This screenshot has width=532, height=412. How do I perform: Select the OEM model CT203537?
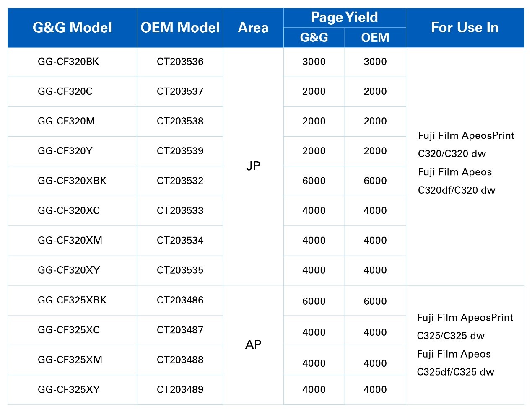[x=180, y=91]
